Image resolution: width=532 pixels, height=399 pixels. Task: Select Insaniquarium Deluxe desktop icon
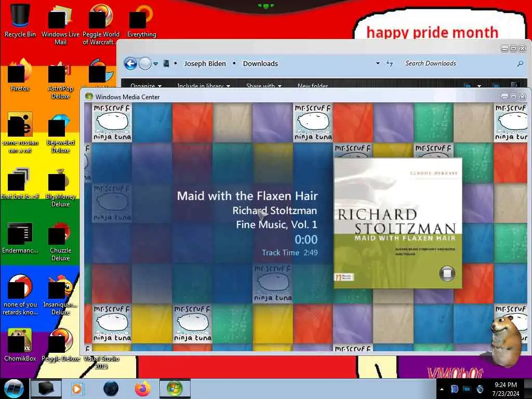click(x=60, y=295)
